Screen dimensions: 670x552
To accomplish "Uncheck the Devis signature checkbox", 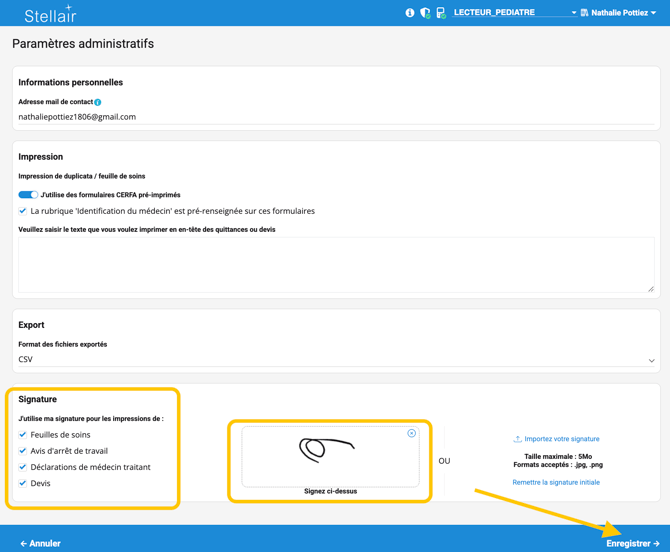I will 23,483.
